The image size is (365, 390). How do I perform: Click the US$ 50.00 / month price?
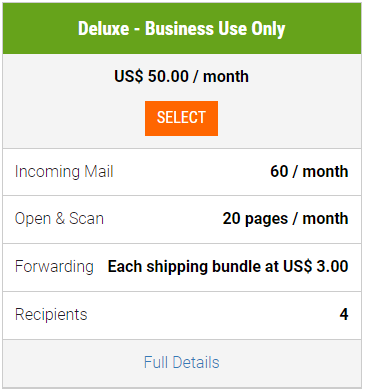tap(181, 76)
